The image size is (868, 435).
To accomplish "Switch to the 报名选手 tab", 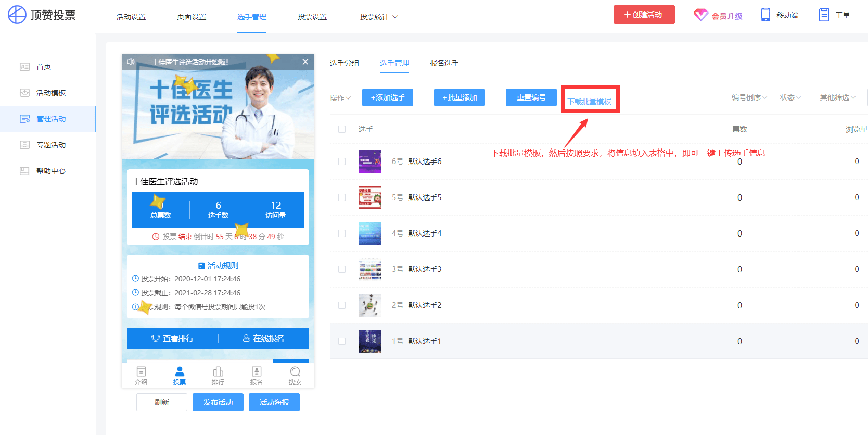I will [x=444, y=63].
